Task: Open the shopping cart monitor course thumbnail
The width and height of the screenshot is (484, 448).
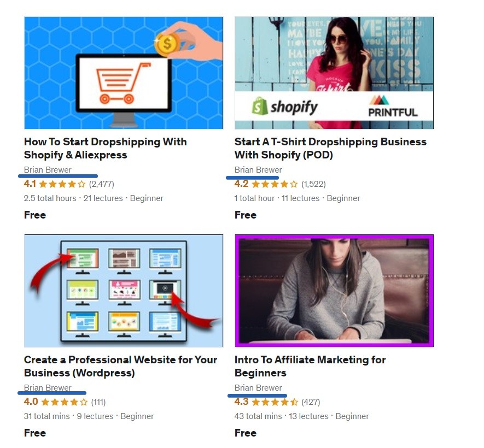Action: point(124,73)
